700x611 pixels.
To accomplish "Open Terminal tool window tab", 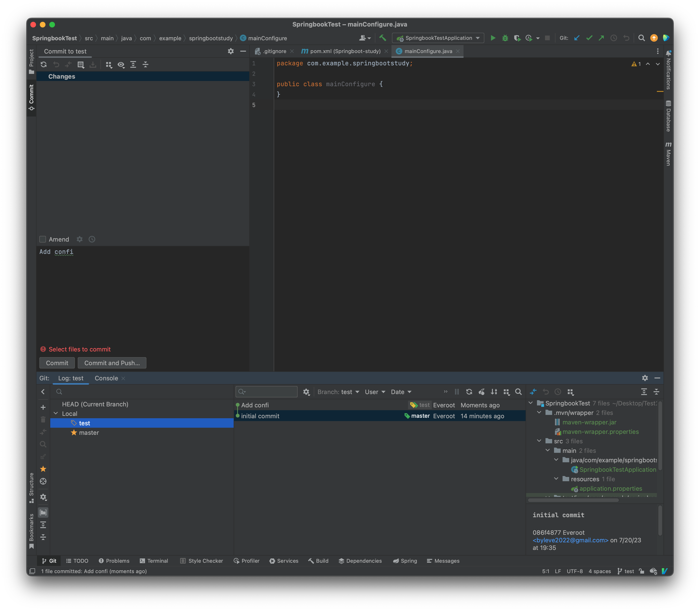I will pos(154,561).
